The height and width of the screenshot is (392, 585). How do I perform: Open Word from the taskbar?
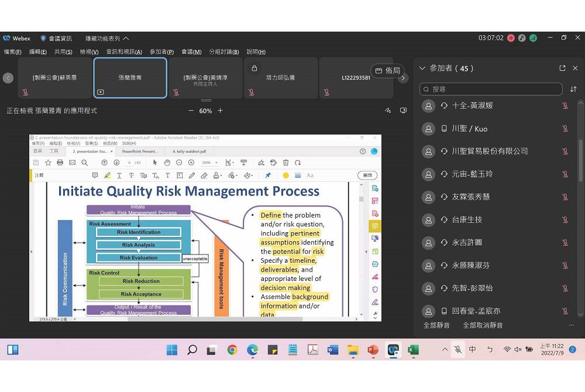[x=333, y=350]
